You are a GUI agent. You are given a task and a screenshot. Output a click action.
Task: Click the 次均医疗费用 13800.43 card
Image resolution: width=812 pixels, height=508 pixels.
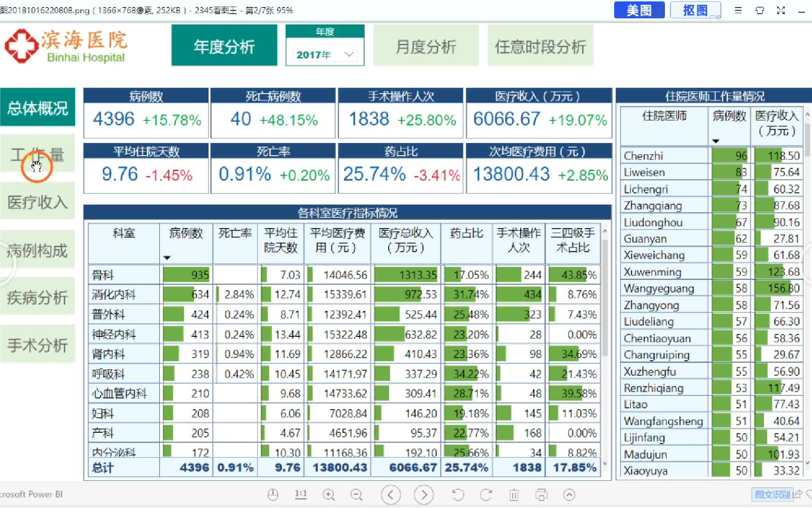539,168
